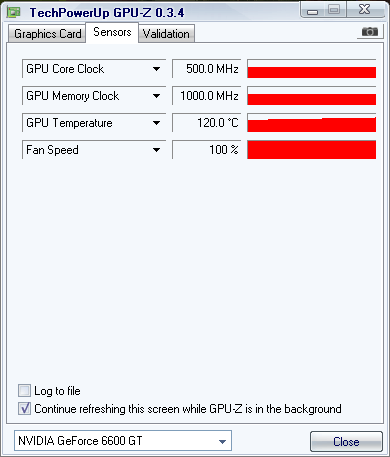Open the Fan Speed dropdown arrow
The width and height of the screenshot is (390, 457).
click(156, 150)
